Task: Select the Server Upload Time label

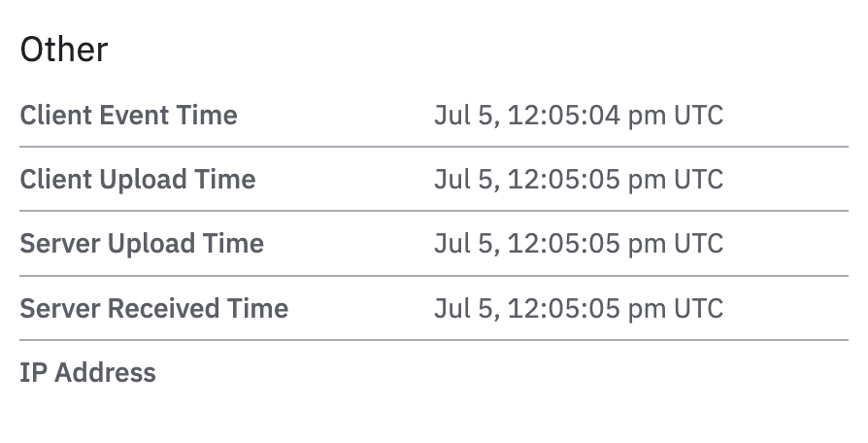Action: click(142, 244)
